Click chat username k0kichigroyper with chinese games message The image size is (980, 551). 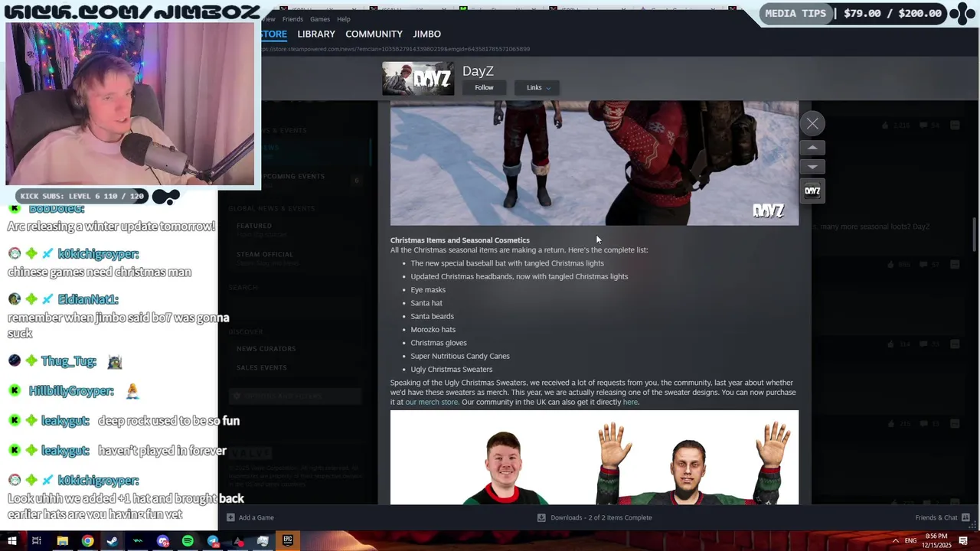tap(98, 254)
